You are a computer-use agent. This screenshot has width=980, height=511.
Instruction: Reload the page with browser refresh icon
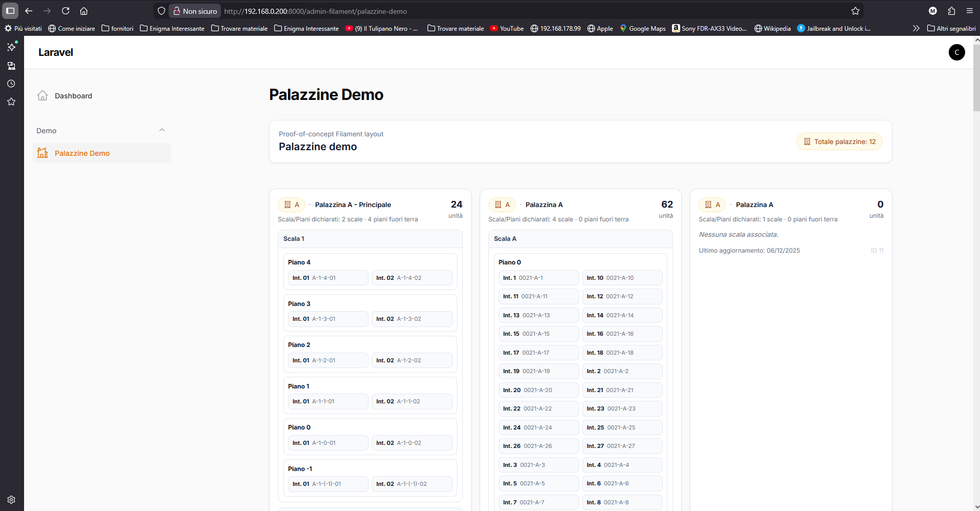[66, 11]
